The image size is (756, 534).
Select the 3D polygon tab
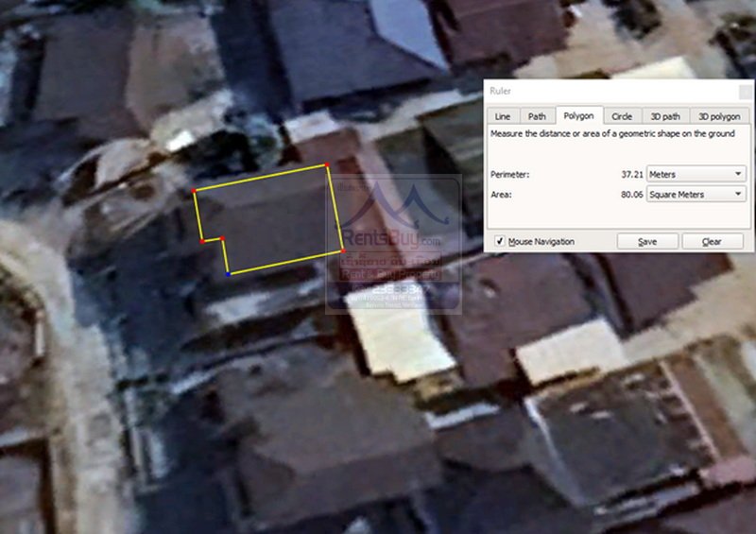(719, 116)
